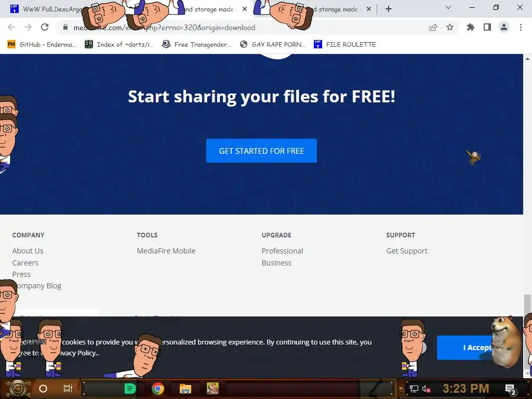Open Company Blog footer link
The width and height of the screenshot is (532, 399).
pyautogui.click(x=37, y=286)
